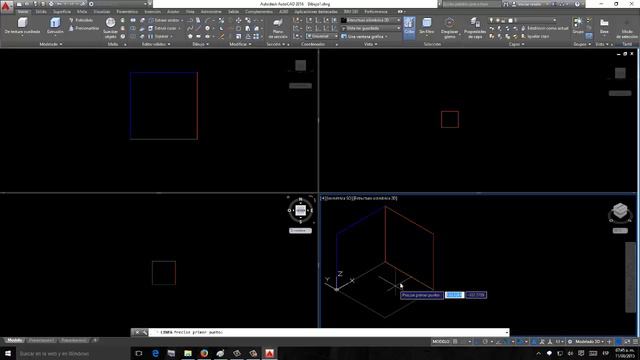This screenshot has height=360, width=640.
Task: Click the AutoCAD taskbar icon
Action: tap(269, 353)
